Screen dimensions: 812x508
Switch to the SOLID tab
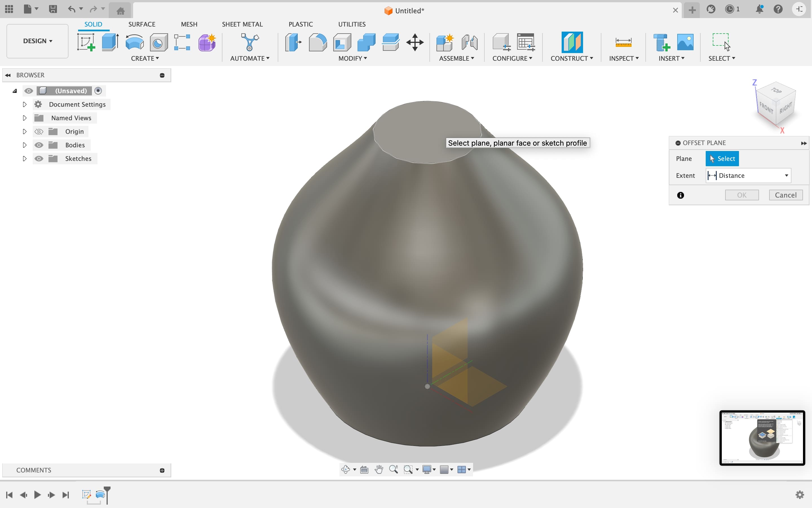[93, 24]
